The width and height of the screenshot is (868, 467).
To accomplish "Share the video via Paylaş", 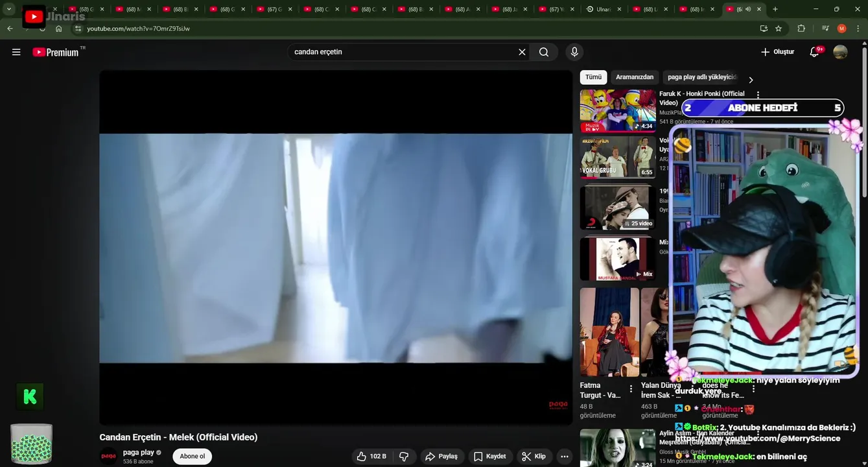I will [442, 457].
